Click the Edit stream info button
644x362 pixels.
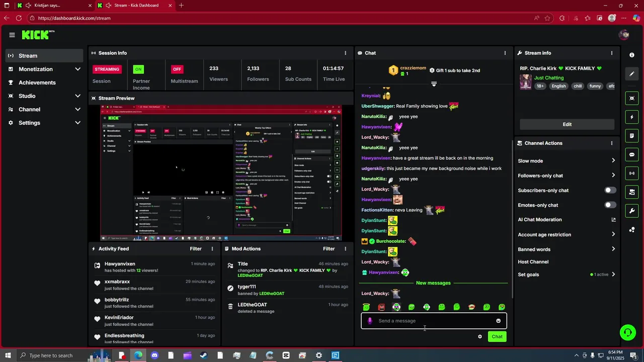567,124
